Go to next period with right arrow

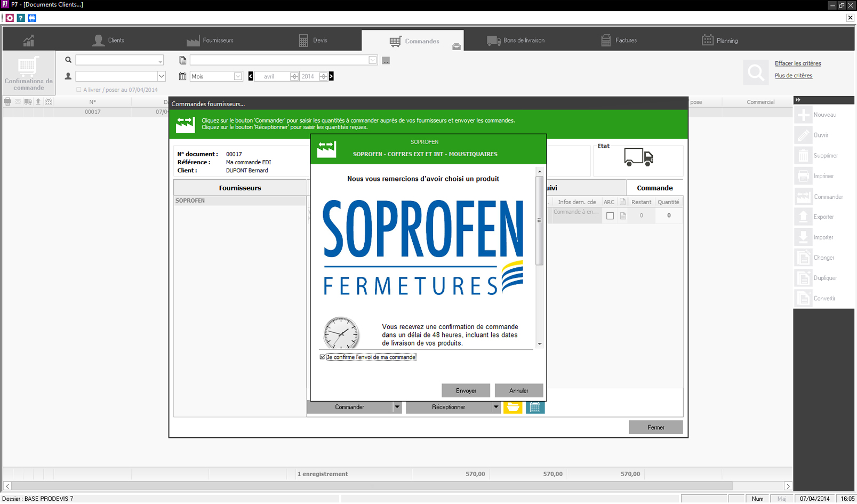coord(331,76)
